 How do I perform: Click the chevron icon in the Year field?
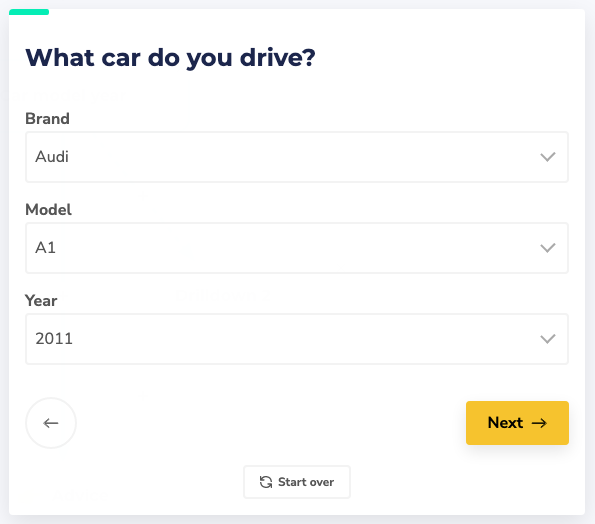(548, 339)
